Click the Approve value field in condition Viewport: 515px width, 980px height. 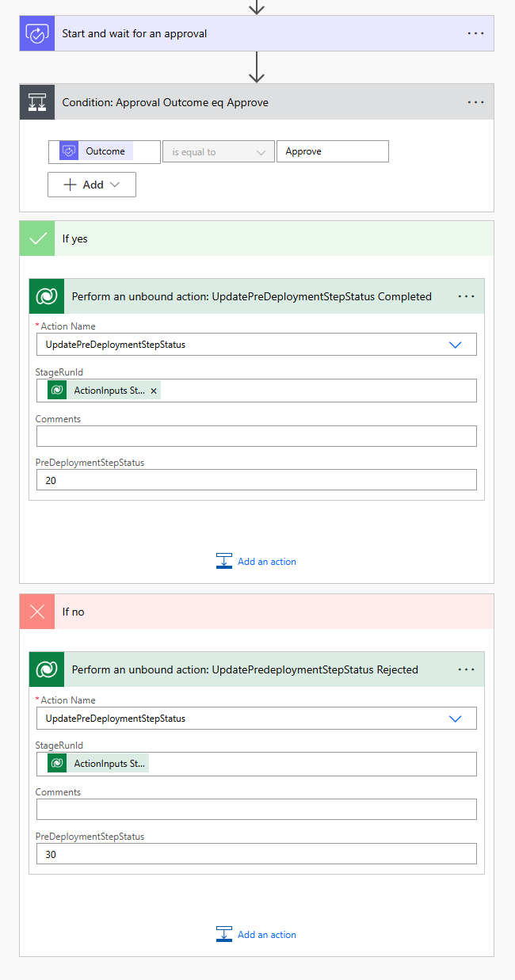[x=333, y=151]
